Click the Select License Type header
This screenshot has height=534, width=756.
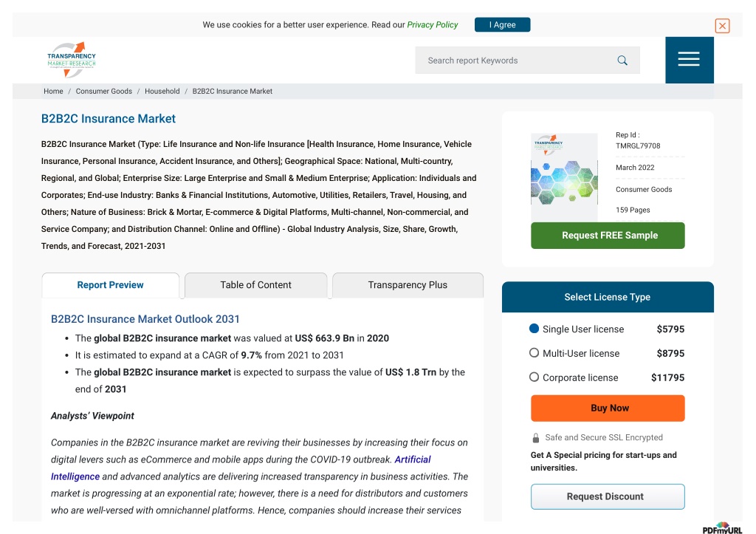pyautogui.click(x=608, y=297)
